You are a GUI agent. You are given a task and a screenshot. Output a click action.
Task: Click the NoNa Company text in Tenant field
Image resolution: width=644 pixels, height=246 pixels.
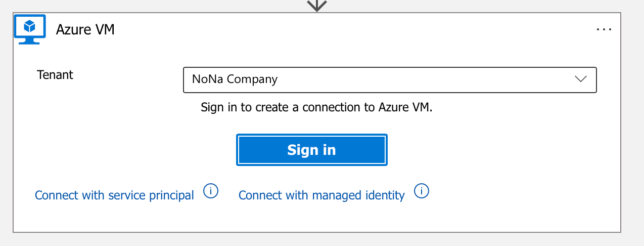click(x=235, y=79)
